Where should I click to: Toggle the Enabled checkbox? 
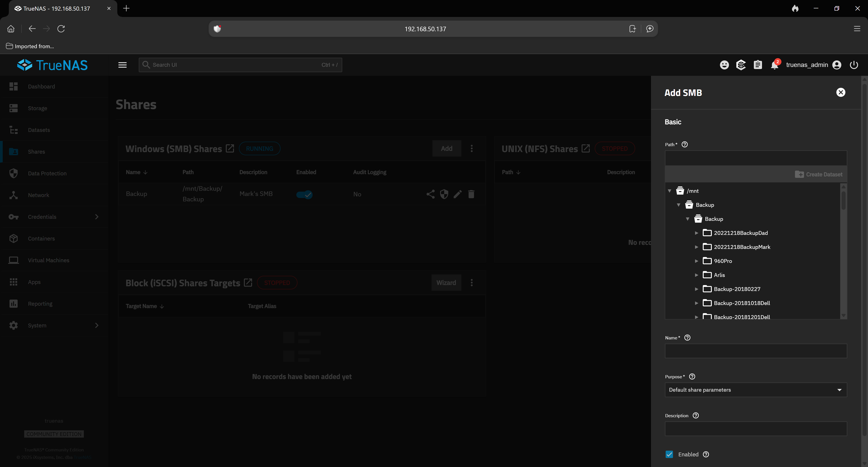coord(669,454)
